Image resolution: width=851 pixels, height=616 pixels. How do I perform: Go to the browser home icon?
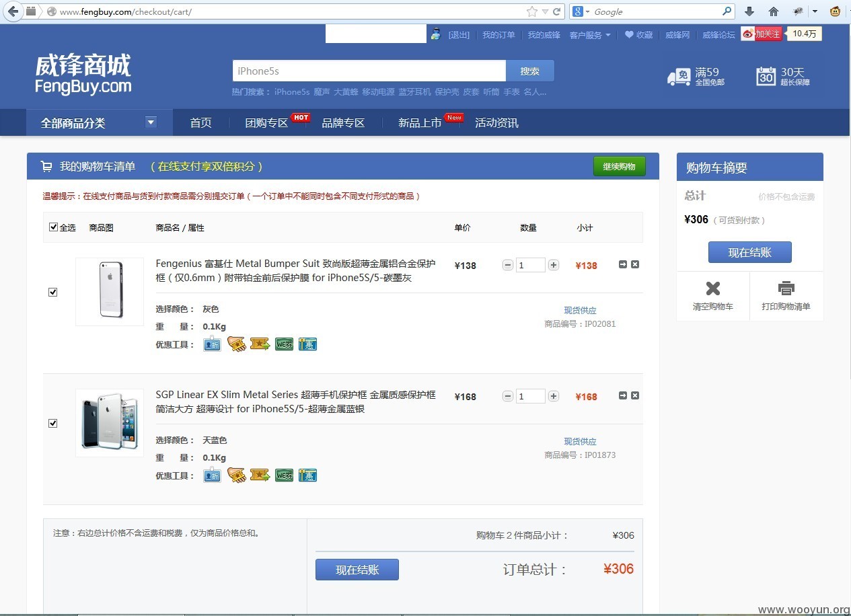tap(774, 11)
